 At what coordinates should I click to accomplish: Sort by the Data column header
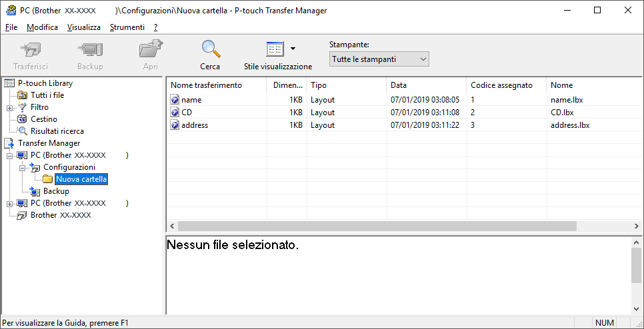(427, 85)
